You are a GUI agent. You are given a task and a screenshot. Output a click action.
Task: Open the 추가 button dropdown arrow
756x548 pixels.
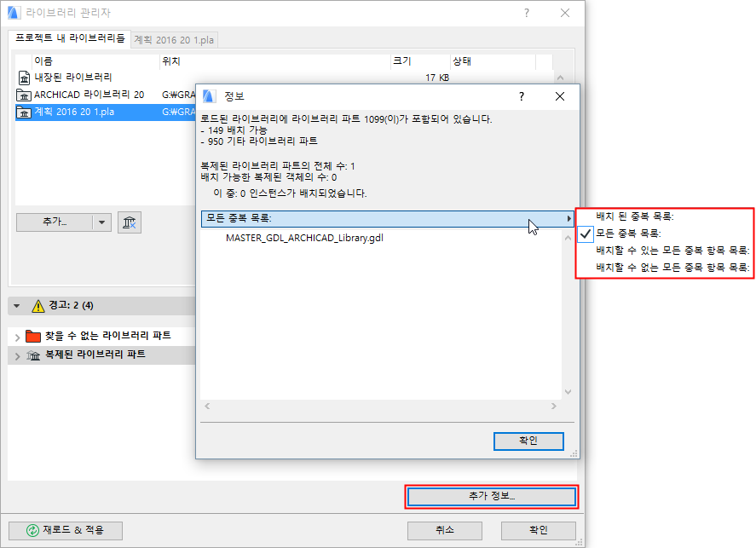click(101, 222)
